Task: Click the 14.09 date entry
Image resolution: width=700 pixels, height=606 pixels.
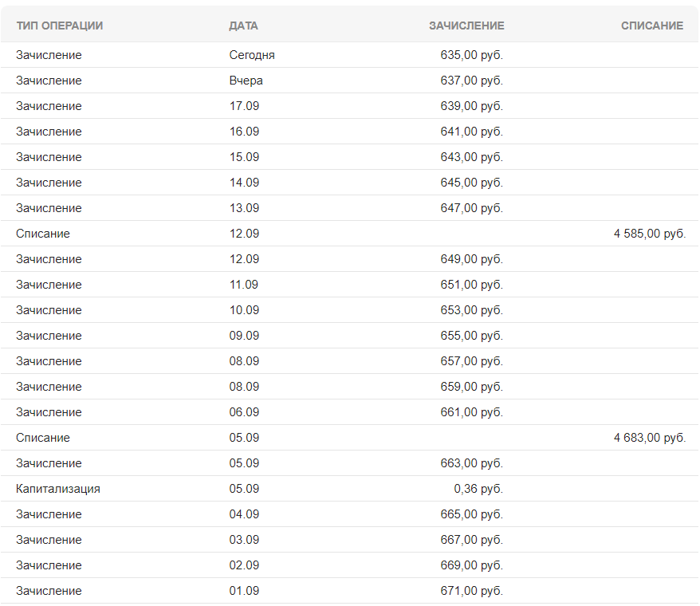Action: click(x=244, y=183)
